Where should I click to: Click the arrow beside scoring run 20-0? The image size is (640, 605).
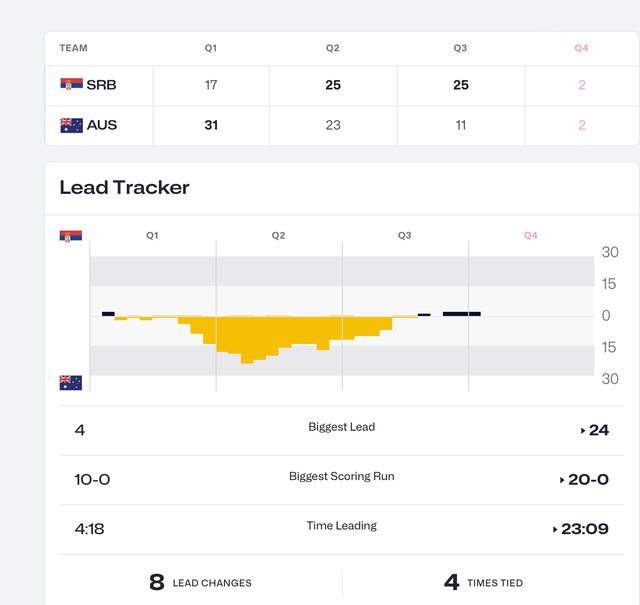[x=562, y=480]
